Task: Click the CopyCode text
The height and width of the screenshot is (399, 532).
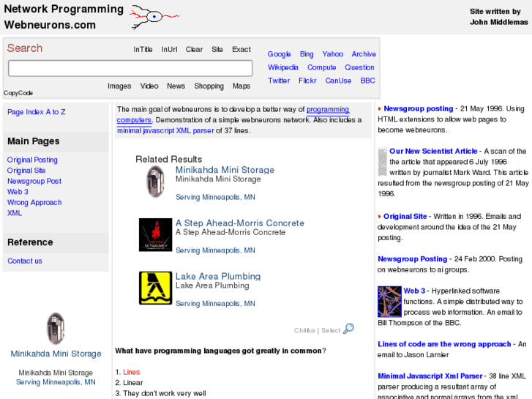Action: tap(18, 93)
